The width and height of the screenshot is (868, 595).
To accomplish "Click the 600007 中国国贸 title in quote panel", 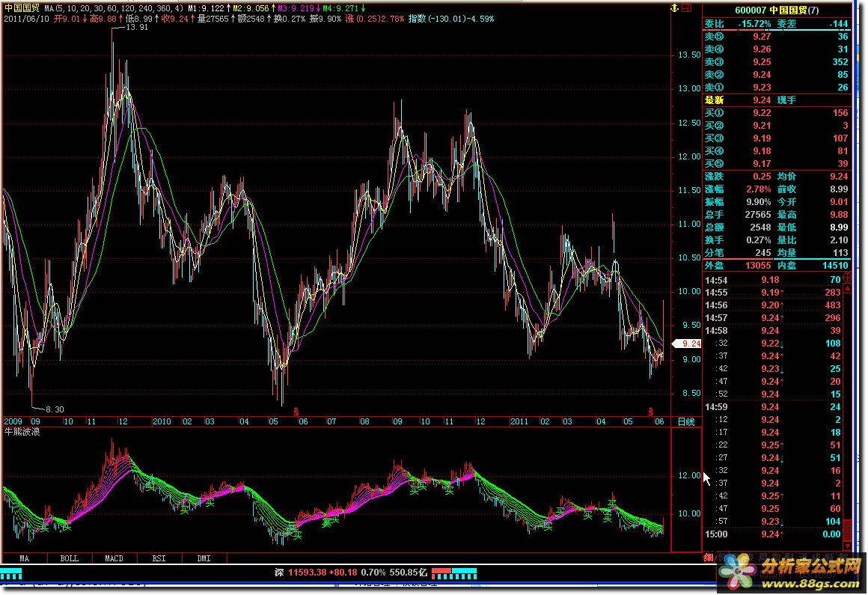I will pos(777,10).
